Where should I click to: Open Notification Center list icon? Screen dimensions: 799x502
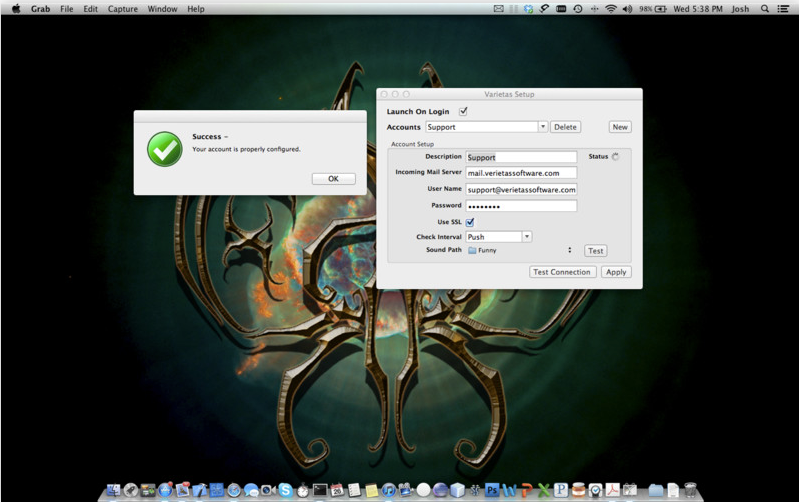[x=783, y=9]
